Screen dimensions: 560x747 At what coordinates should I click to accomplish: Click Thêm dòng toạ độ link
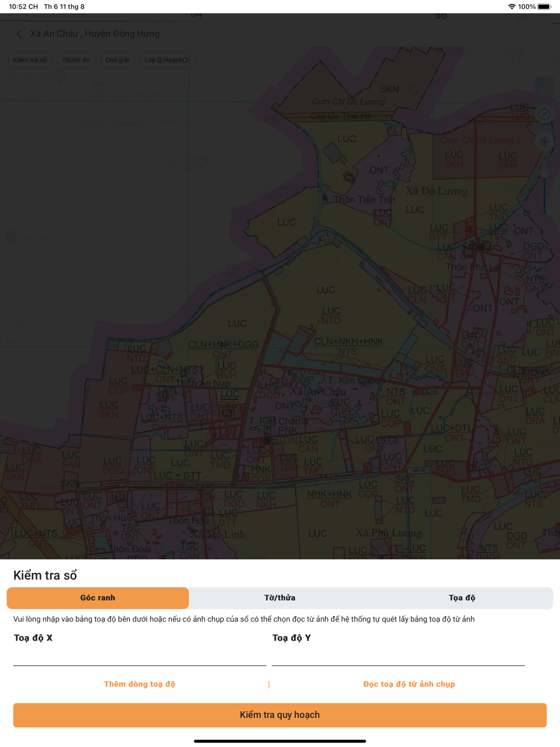[139, 684]
